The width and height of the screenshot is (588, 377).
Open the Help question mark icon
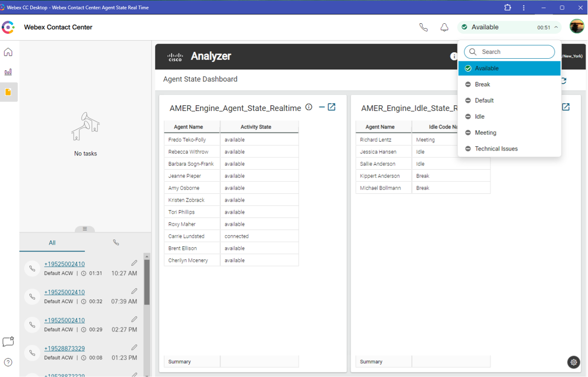[x=8, y=362]
